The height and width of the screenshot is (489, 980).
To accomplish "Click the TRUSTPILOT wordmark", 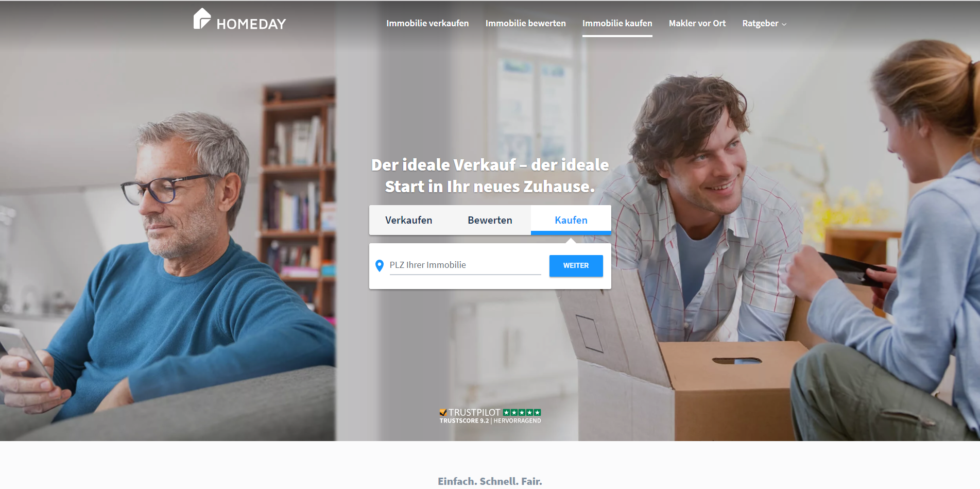I will pyautogui.click(x=474, y=412).
